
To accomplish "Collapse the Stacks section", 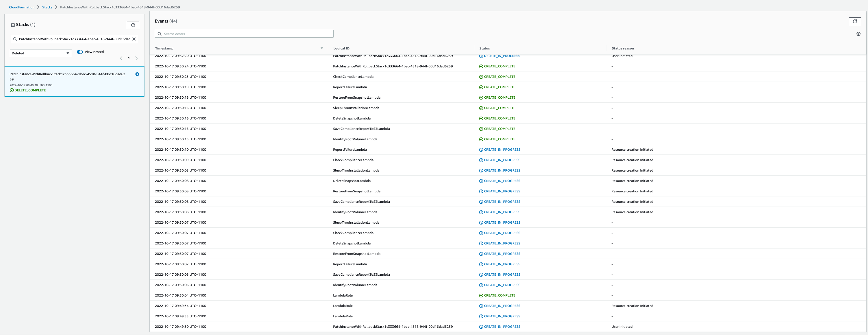I will click(12, 24).
